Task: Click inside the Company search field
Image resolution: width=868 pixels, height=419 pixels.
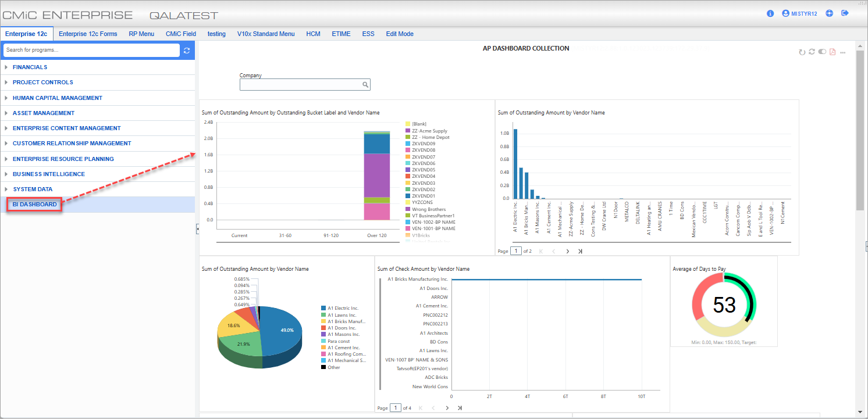Action: 300,84
